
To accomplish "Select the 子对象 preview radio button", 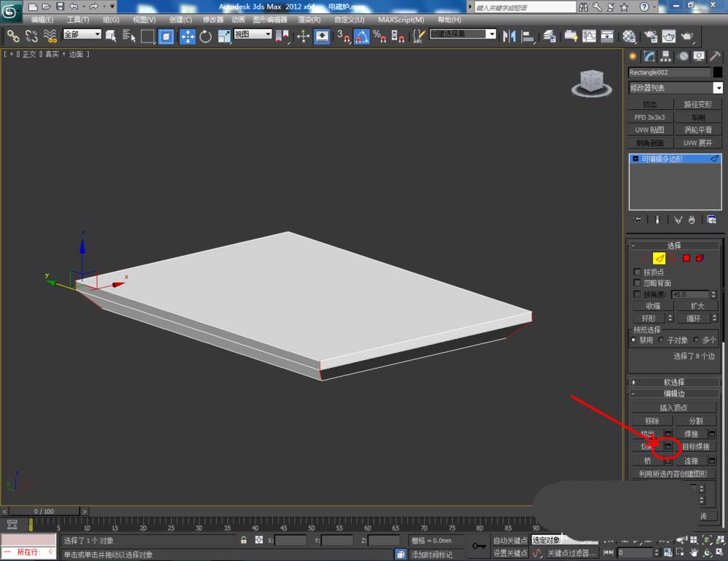I will coord(661,340).
